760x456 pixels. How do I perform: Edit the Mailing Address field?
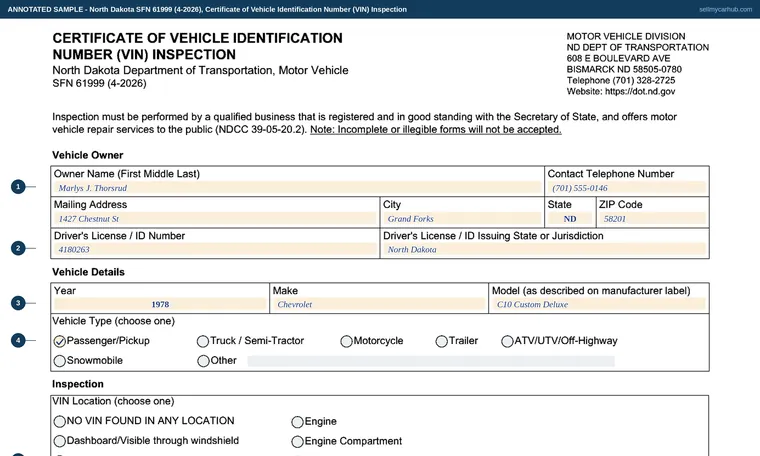(215, 219)
